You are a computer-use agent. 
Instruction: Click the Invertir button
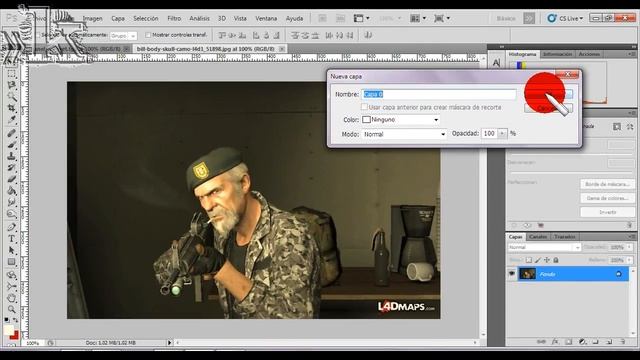607,212
